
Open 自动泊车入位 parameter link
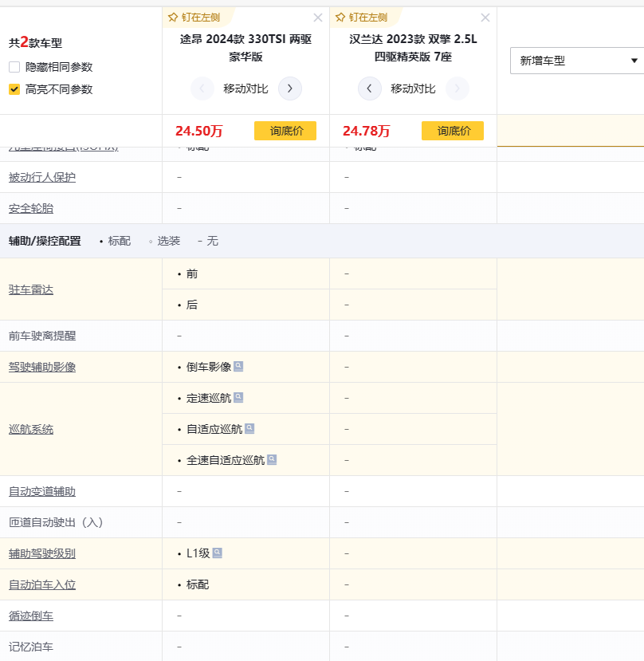42,584
